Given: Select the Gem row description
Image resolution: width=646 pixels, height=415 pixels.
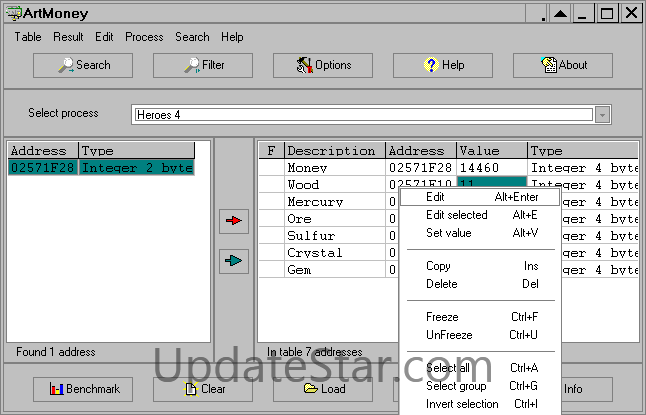Looking at the screenshot, I should pos(335,270).
